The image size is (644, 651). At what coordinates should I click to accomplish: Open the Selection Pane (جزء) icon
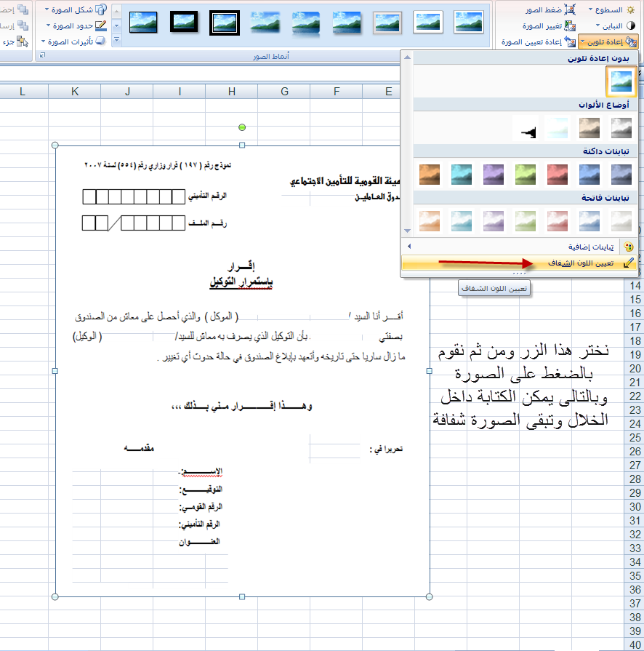click(23, 42)
